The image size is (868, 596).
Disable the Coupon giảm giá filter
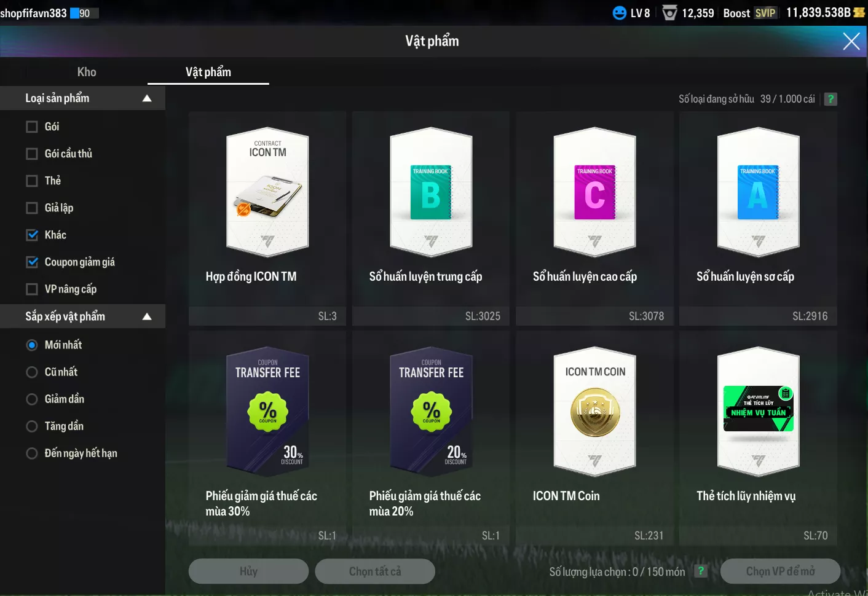tap(32, 262)
